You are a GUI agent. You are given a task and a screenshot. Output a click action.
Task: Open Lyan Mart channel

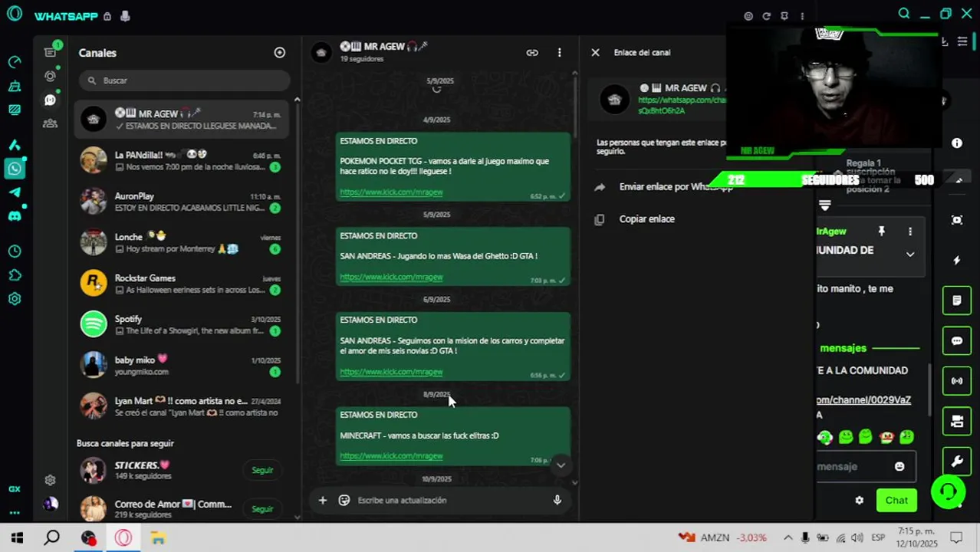click(181, 406)
